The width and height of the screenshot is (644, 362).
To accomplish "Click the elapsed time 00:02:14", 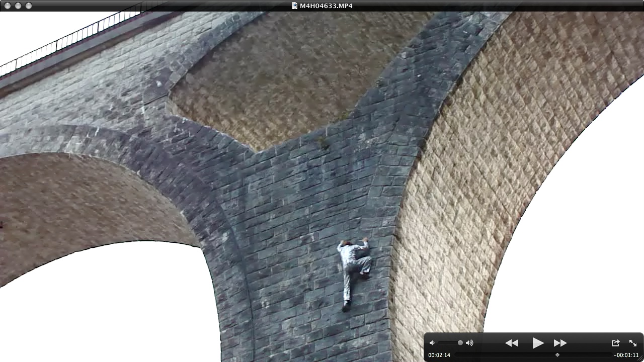I will [439, 355].
